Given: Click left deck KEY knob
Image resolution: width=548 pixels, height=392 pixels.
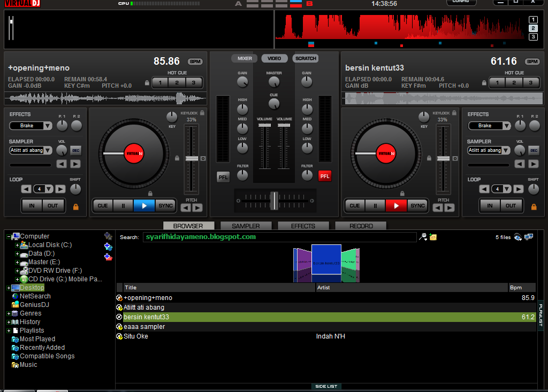Looking at the screenshot, I should click(x=172, y=117).
